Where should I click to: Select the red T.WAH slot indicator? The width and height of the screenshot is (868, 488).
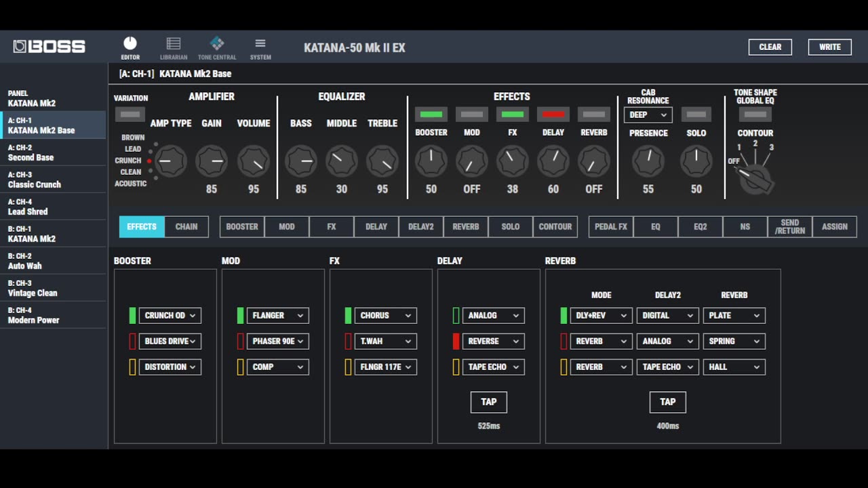pos(349,341)
